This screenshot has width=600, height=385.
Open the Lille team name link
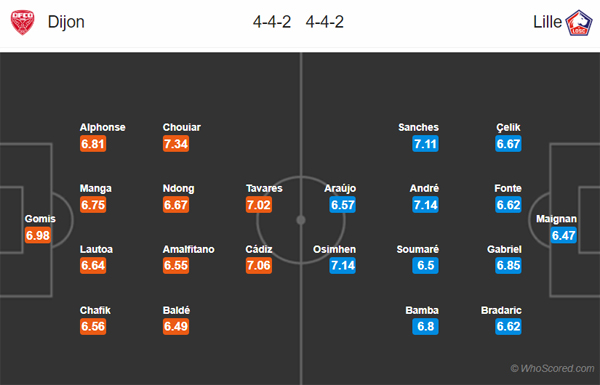pos(548,22)
